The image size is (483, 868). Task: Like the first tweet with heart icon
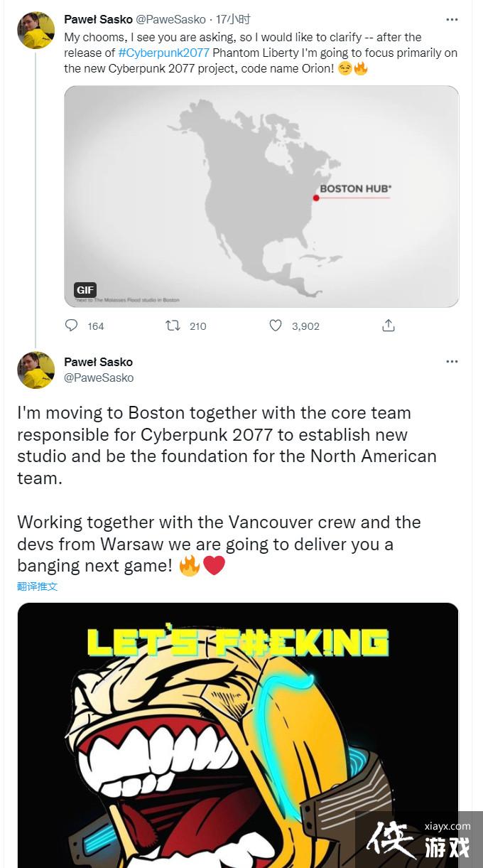tap(276, 326)
